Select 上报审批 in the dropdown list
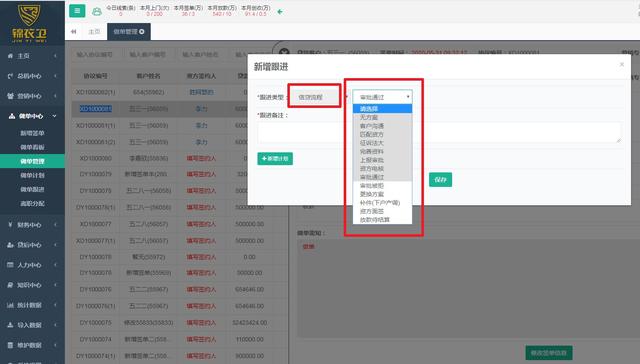The image size is (640, 364). pyautogui.click(x=382, y=160)
